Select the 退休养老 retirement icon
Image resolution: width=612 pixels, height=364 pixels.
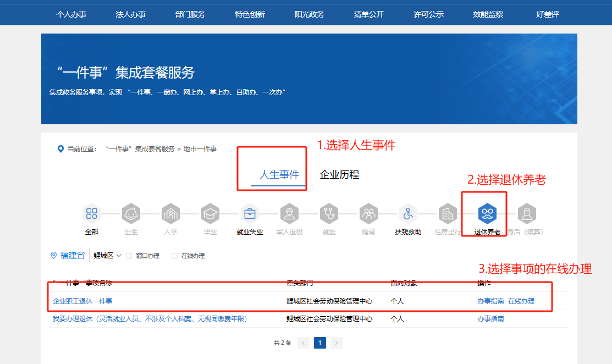coord(487,213)
